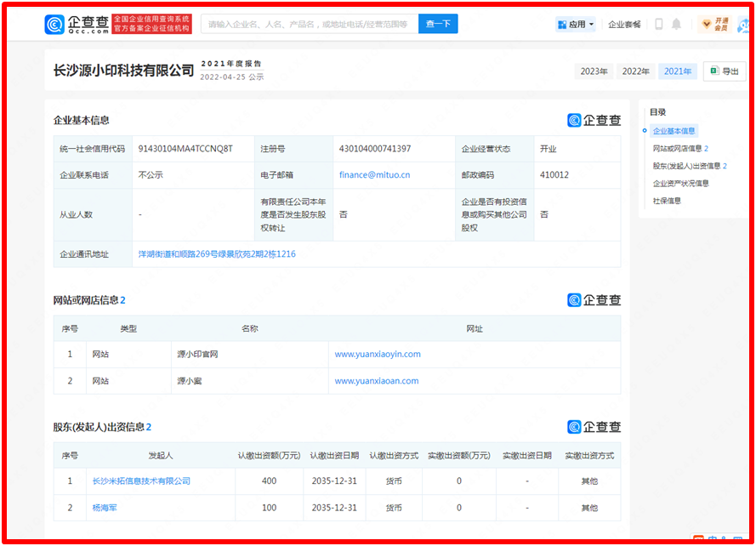Open the 企业套餐 menu item
Screen dimensions: 756x546
[625, 25]
